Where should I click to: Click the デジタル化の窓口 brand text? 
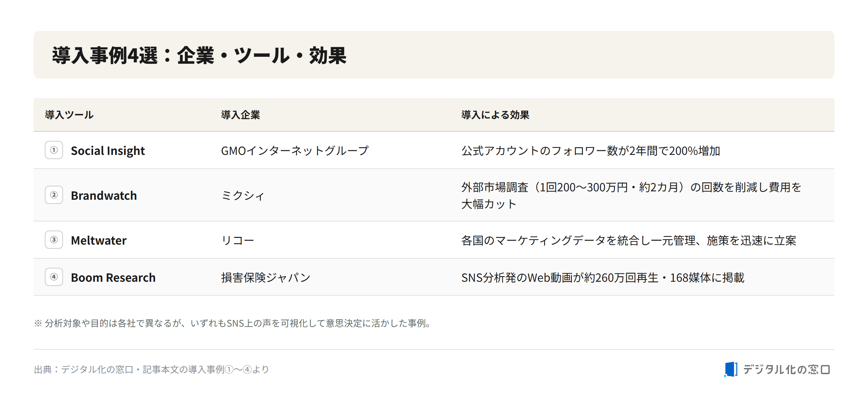tap(786, 369)
